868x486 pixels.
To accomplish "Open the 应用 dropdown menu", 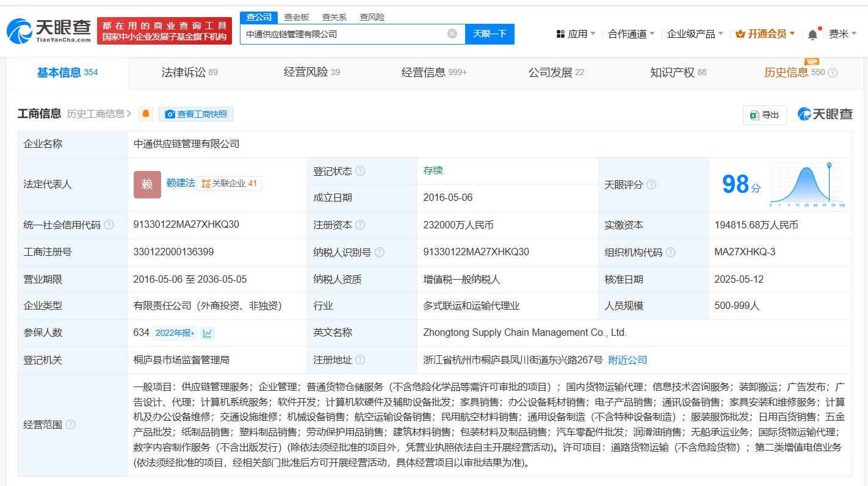I will (x=576, y=34).
